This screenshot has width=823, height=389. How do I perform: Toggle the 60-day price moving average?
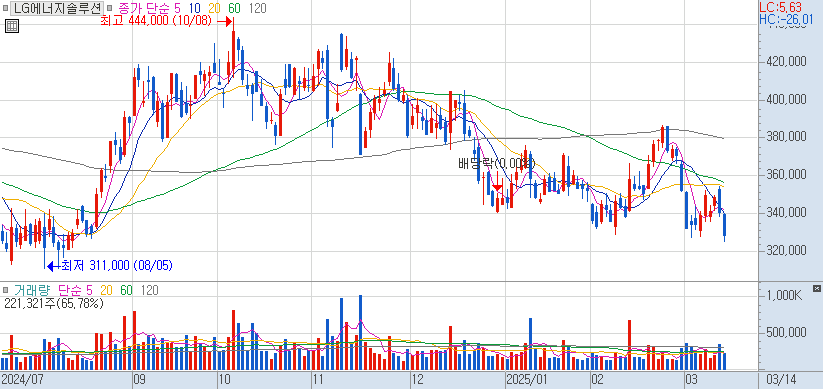tap(234, 8)
